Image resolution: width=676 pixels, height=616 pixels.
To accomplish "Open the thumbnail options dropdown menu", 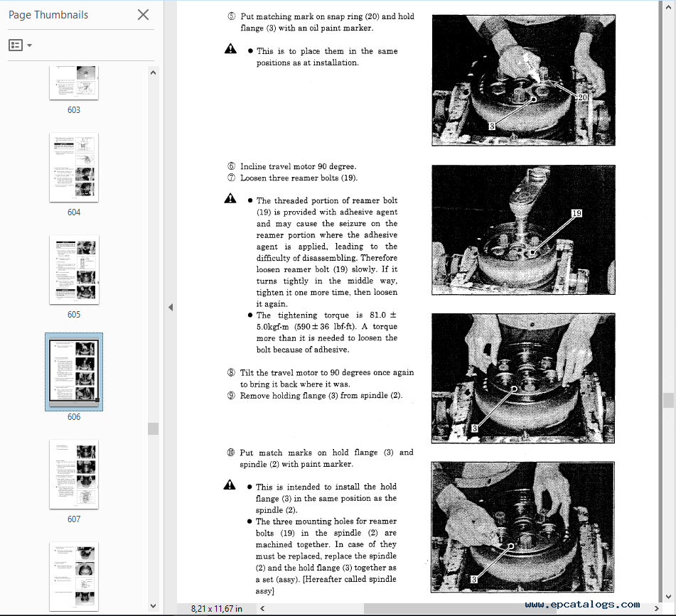I will coord(20,45).
